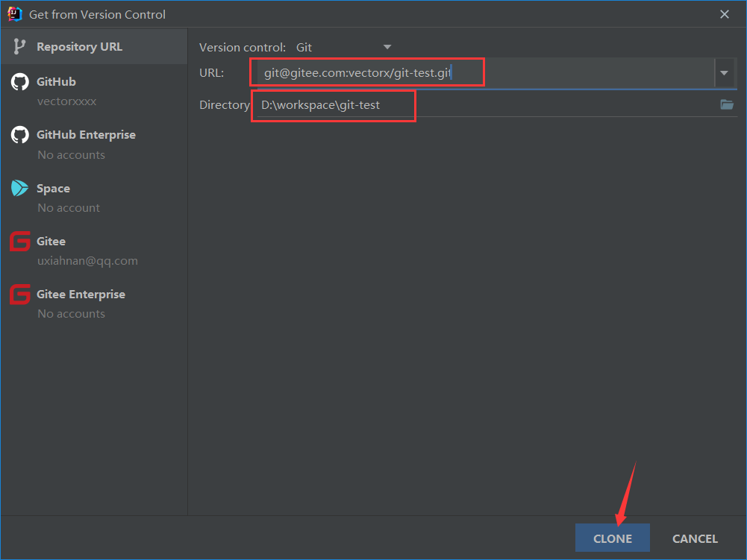747x560 pixels.
Task: Open the GitHub Enterprise section
Action: coord(94,144)
